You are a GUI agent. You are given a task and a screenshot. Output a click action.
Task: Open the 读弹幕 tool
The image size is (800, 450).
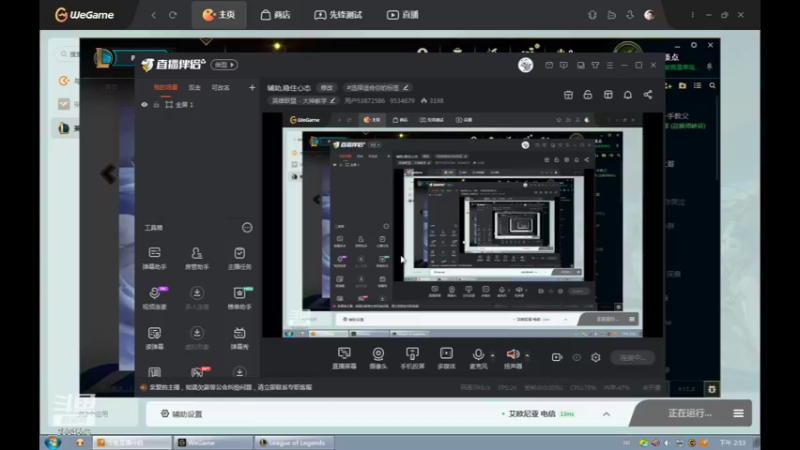click(x=154, y=338)
